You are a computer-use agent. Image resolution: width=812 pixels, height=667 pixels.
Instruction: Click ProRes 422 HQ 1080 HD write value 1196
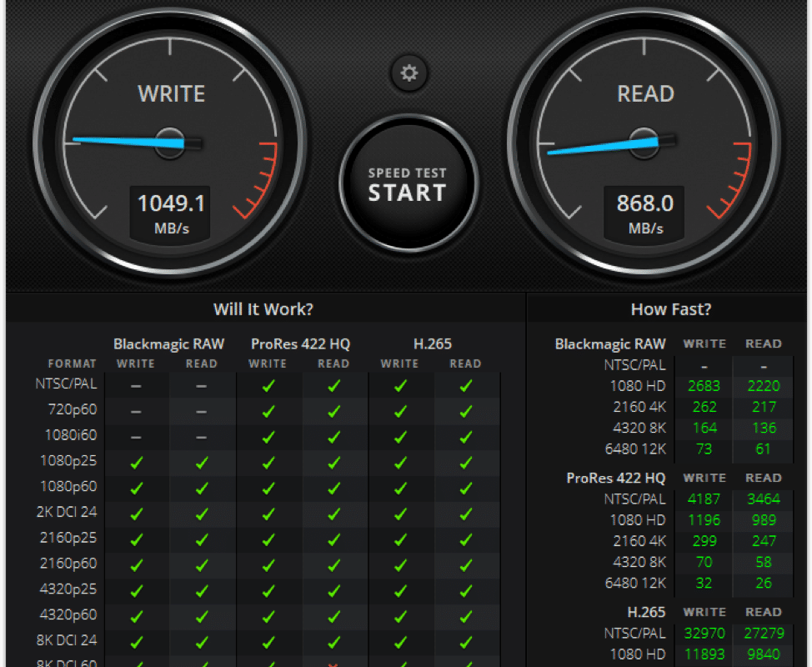coord(704,520)
